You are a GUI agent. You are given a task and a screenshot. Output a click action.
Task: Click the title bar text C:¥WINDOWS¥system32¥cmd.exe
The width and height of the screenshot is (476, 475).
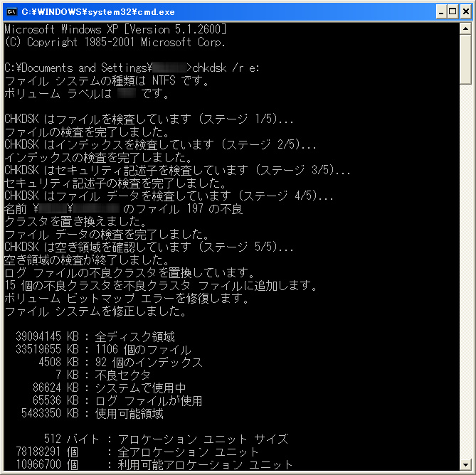pos(98,12)
